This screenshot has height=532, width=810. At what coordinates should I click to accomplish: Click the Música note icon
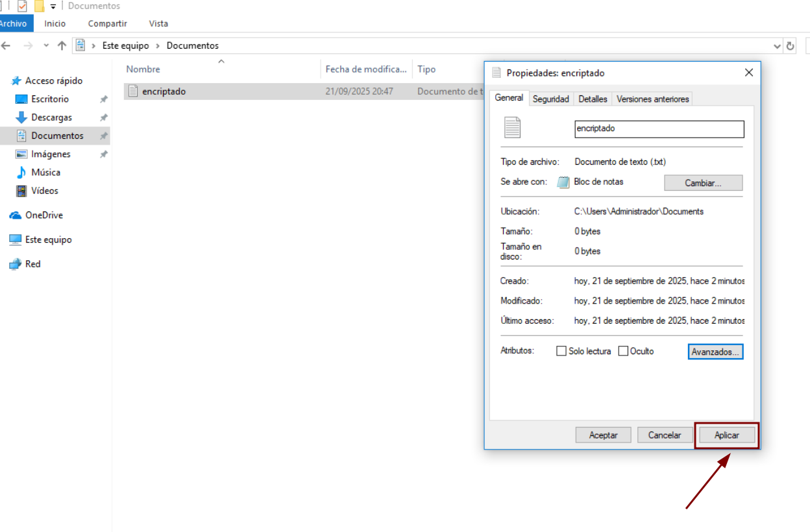pos(21,172)
